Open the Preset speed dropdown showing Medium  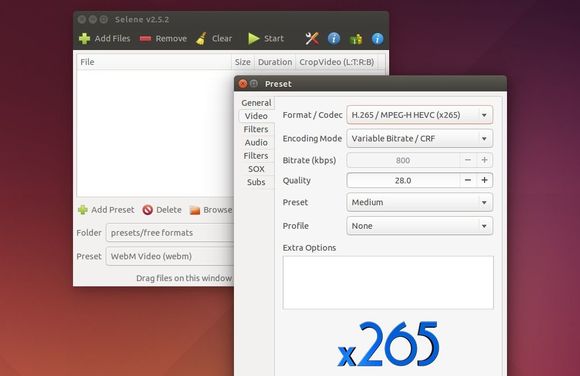(419, 202)
